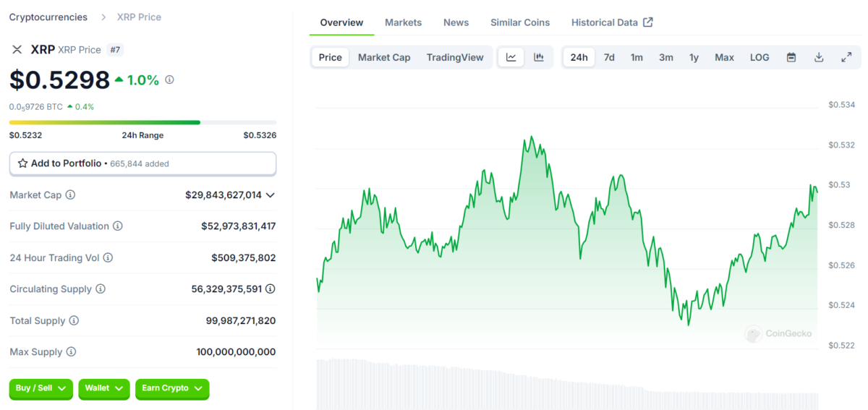Toggle the LOG scale option
The image size is (868, 410).
click(759, 57)
